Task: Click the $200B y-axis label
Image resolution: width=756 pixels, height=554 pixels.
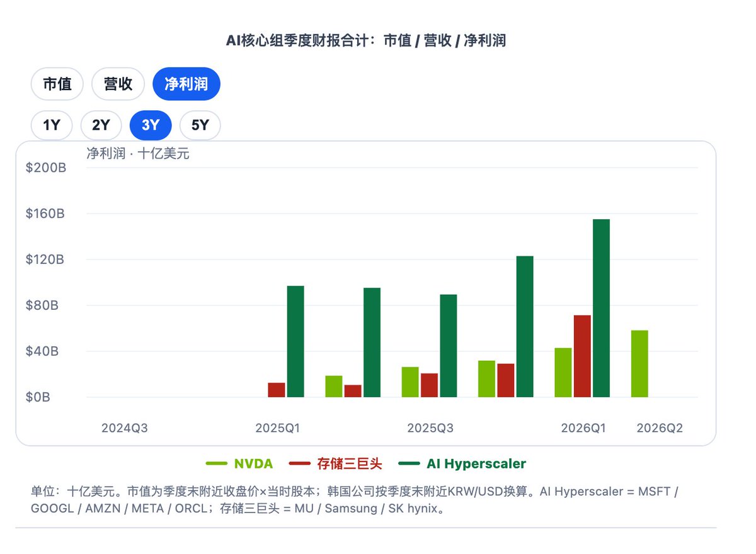Action: tap(45, 168)
